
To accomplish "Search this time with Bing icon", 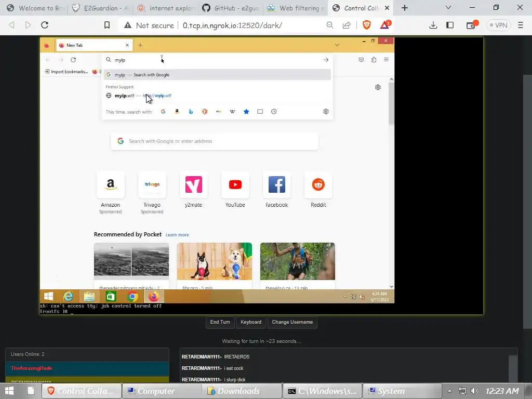I will pyautogui.click(x=191, y=112).
